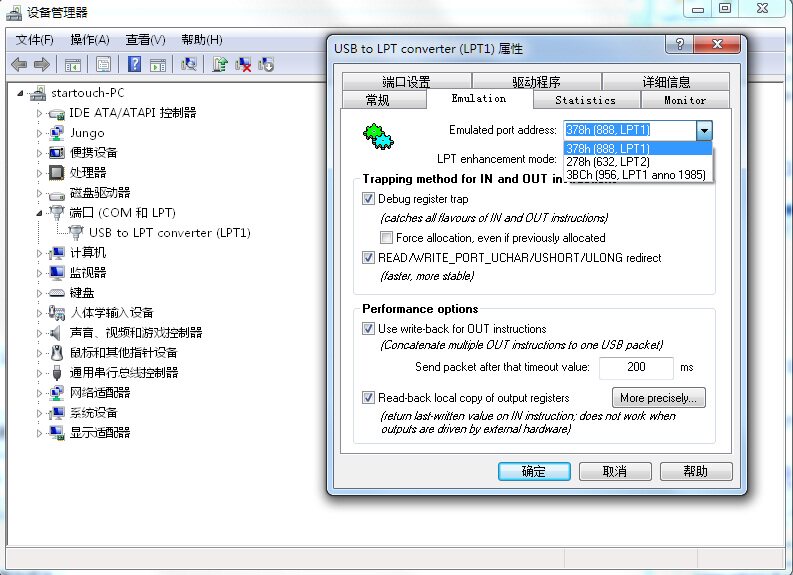Expand the IDE ATA/ATAPI 控制器 node

(39, 113)
